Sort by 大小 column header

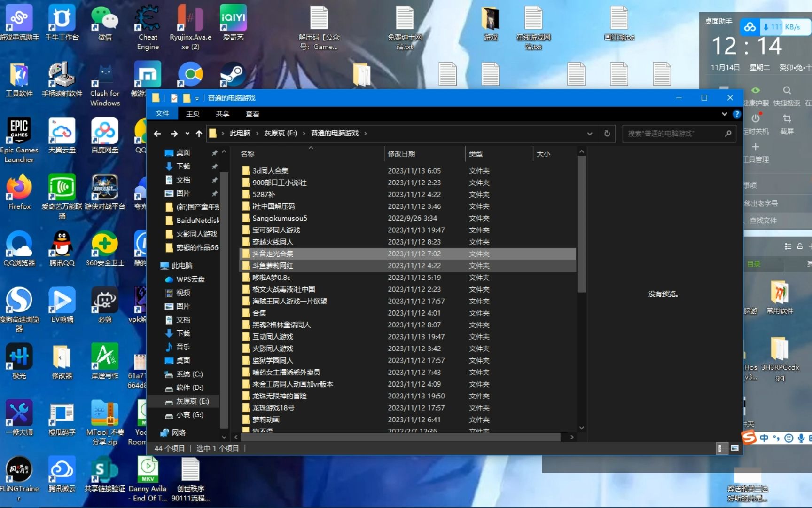pos(554,154)
